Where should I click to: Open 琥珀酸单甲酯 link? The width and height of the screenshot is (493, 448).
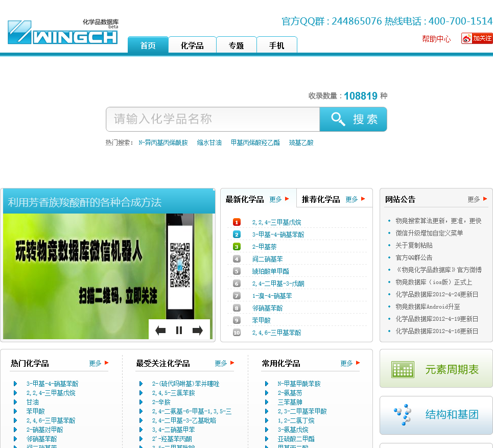pyautogui.click(x=270, y=271)
